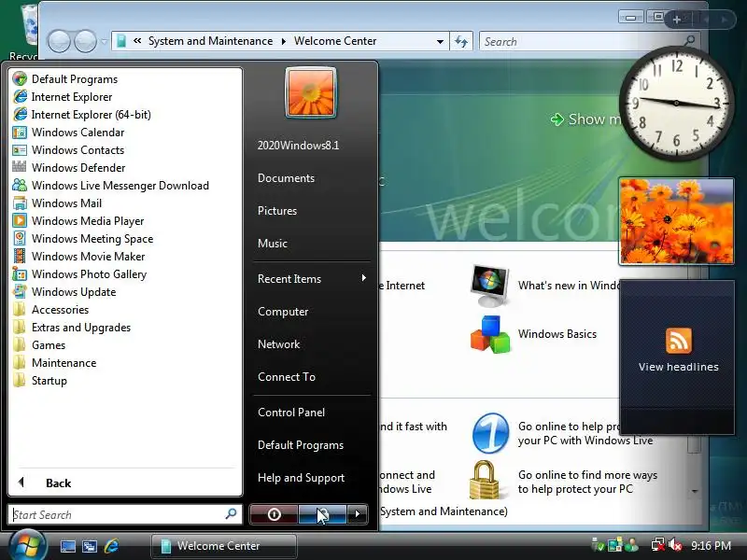Open the Windows Meeting Space icon

coord(20,239)
